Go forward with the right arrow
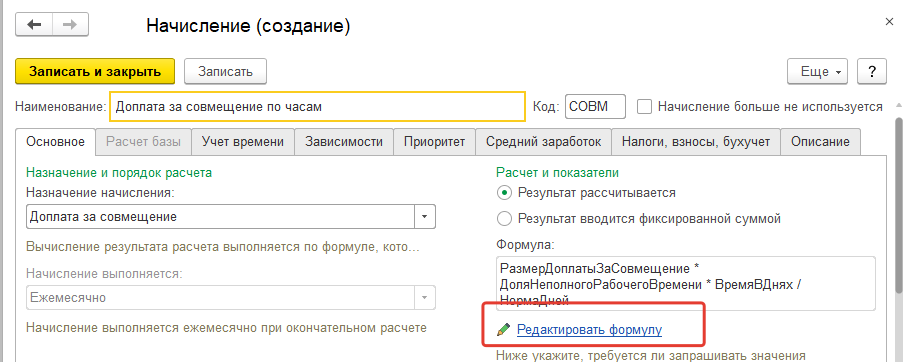Image resolution: width=906 pixels, height=362 pixels. point(70,25)
